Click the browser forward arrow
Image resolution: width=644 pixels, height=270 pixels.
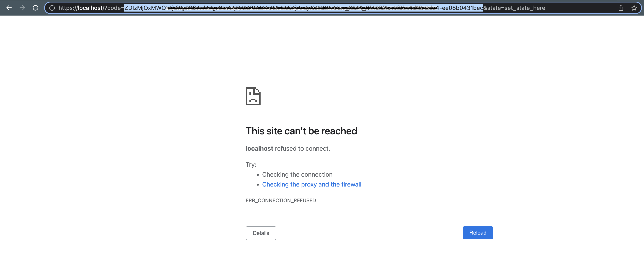tap(22, 8)
